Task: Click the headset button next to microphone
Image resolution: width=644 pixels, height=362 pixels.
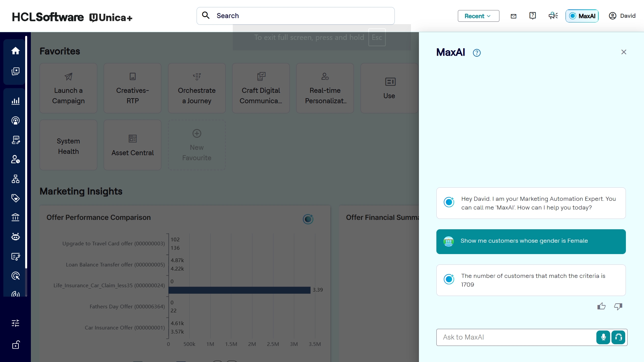Action: 618,337
